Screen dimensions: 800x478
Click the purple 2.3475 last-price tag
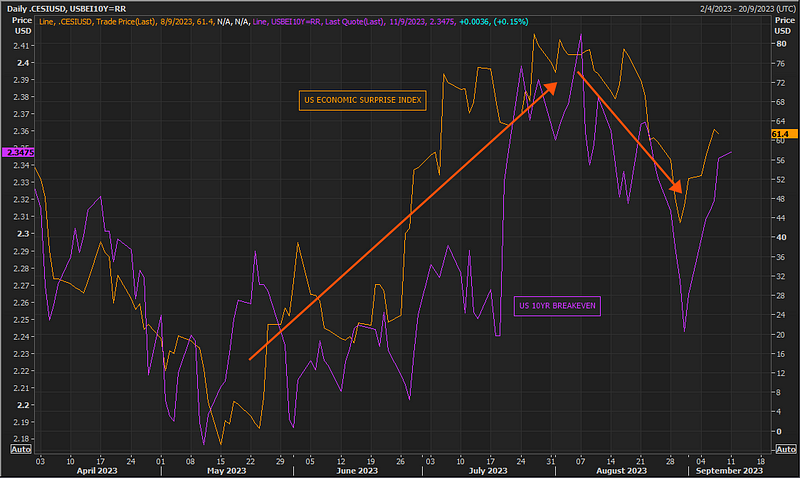click(18, 153)
